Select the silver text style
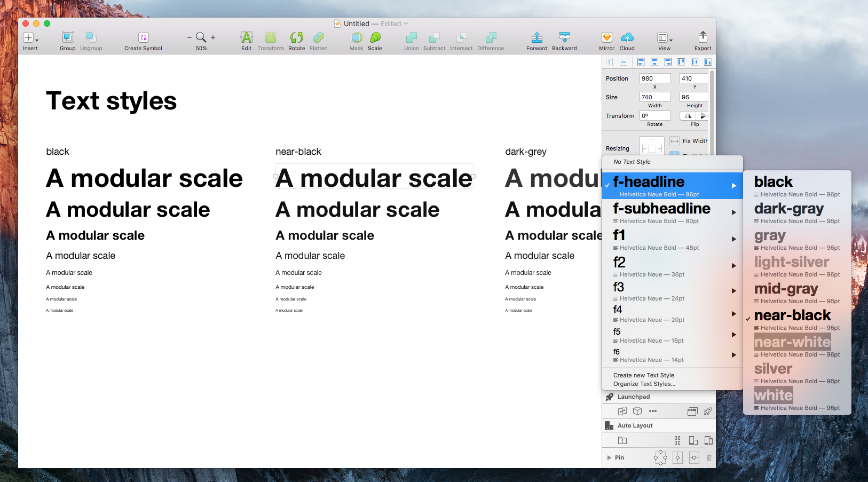The image size is (868, 482). pyautogui.click(x=797, y=372)
